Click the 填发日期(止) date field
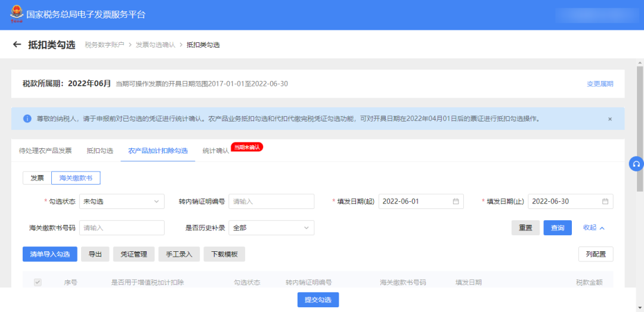 pyautogui.click(x=571, y=201)
